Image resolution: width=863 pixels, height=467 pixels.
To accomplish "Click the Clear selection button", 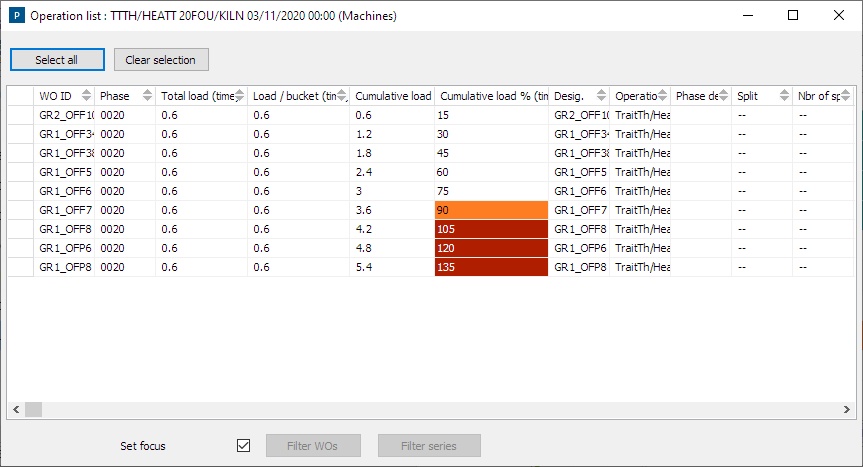I will click(x=161, y=59).
